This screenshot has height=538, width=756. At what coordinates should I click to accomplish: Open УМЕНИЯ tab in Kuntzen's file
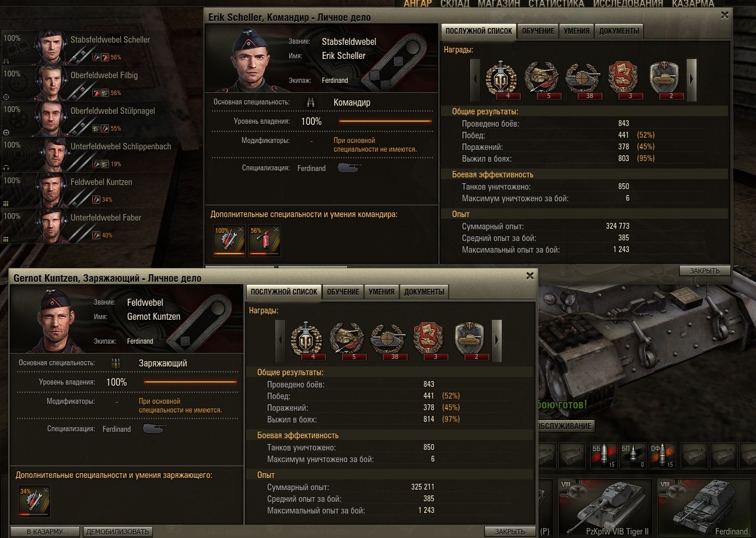tap(381, 292)
